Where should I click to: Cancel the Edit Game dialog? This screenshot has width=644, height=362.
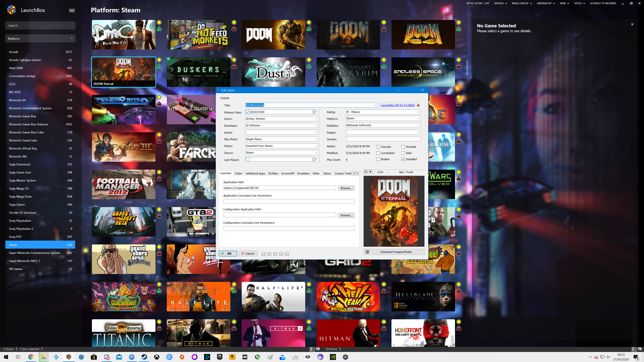click(x=248, y=254)
